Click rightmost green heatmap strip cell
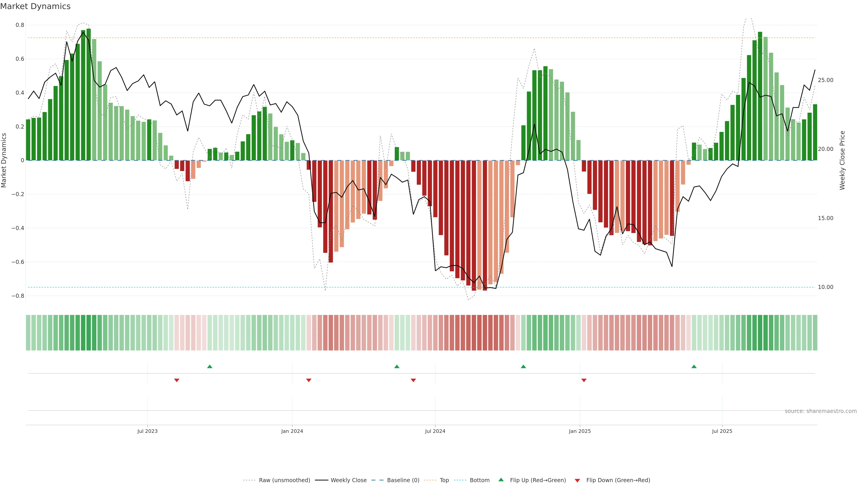 click(815, 333)
